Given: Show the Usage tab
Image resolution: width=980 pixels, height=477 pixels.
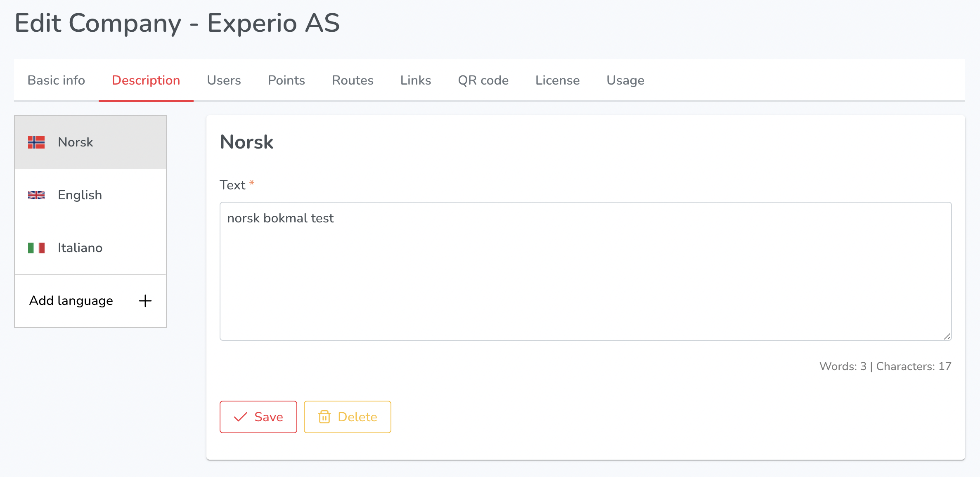Looking at the screenshot, I should 625,80.
